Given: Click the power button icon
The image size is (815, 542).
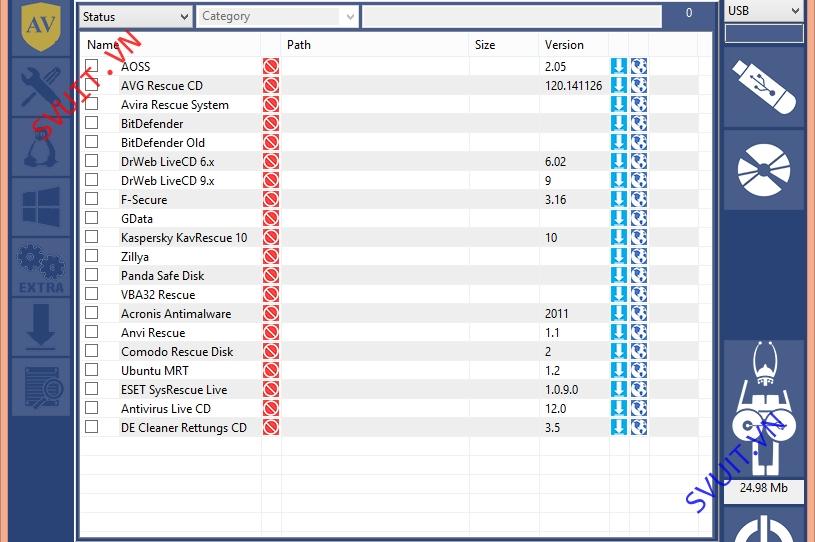Looking at the screenshot, I should pos(764,525).
